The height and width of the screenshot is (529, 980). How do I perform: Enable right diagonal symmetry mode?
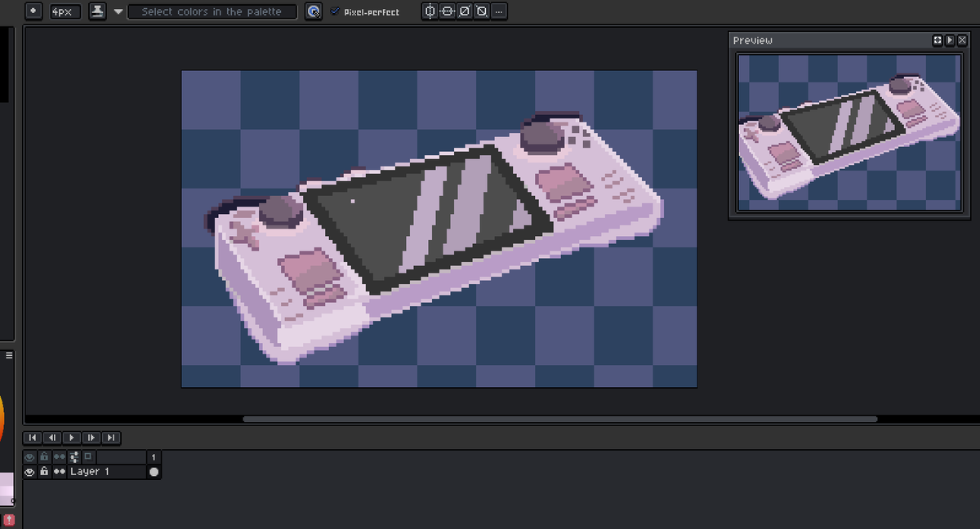pos(465,11)
